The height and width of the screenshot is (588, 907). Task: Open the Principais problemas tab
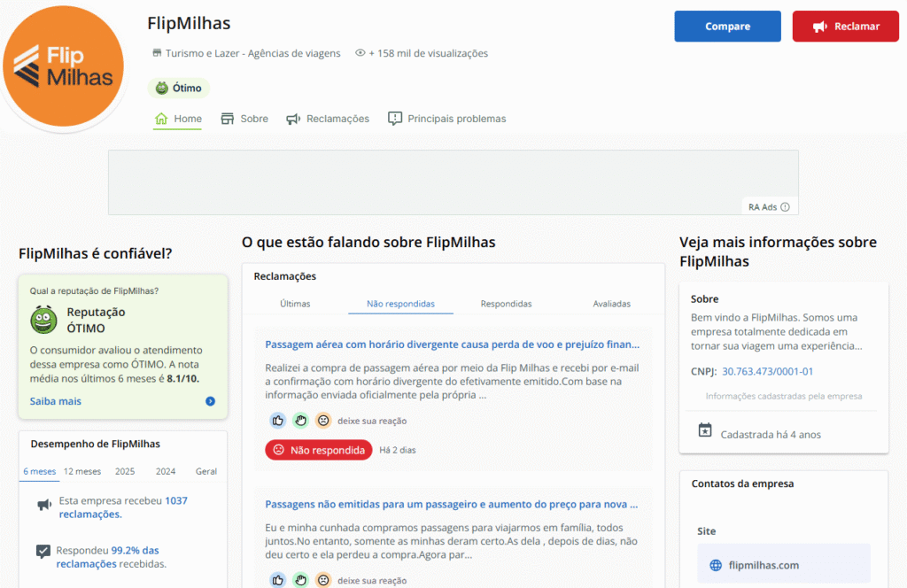[447, 119]
